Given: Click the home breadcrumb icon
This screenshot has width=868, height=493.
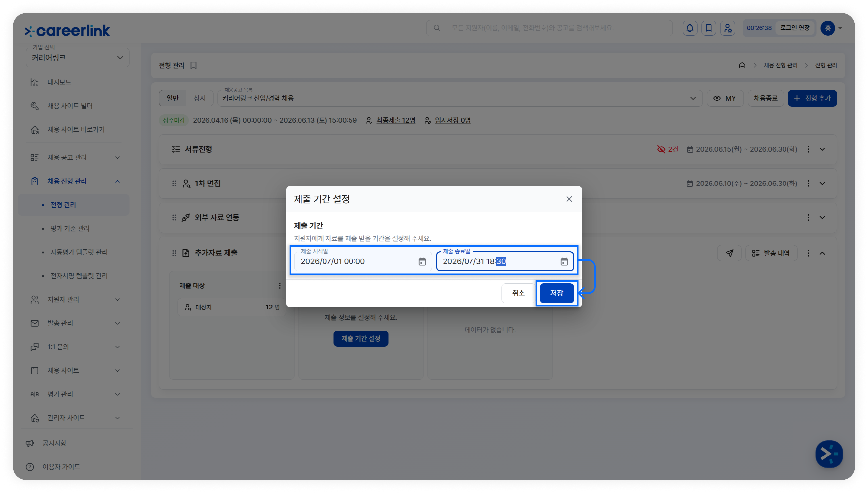Looking at the screenshot, I should (742, 65).
